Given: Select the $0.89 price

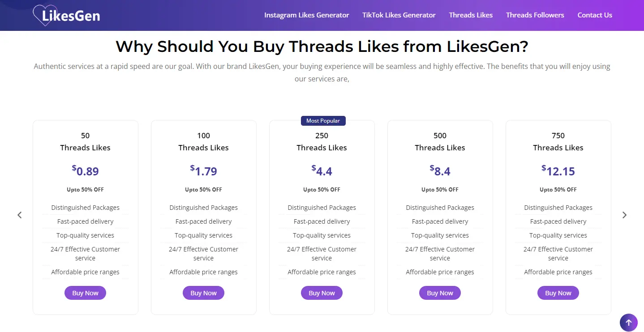Looking at the screenshot, I should [x=85, y=170].
